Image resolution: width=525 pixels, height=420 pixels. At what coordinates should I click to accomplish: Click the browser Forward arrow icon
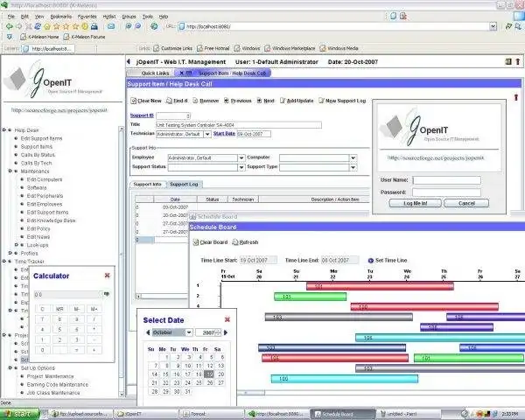click(x=19, y=26)
